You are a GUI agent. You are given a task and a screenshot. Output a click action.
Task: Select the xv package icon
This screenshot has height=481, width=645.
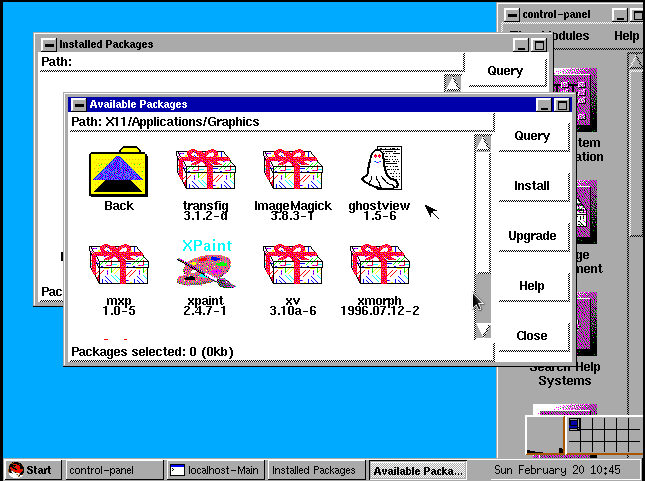[x=292, y=266]
